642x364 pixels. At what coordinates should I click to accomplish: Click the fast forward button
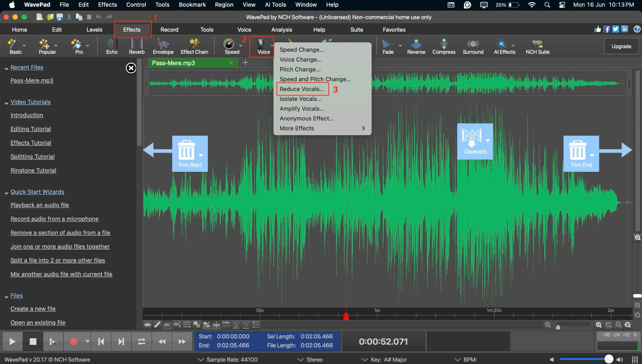(x=182, y=341)
